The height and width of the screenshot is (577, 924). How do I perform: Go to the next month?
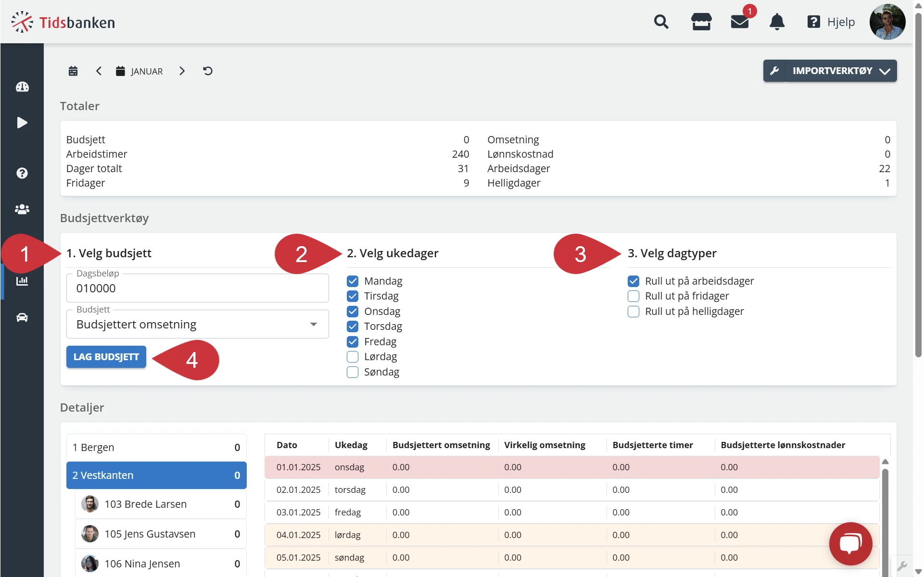[182, 71]
